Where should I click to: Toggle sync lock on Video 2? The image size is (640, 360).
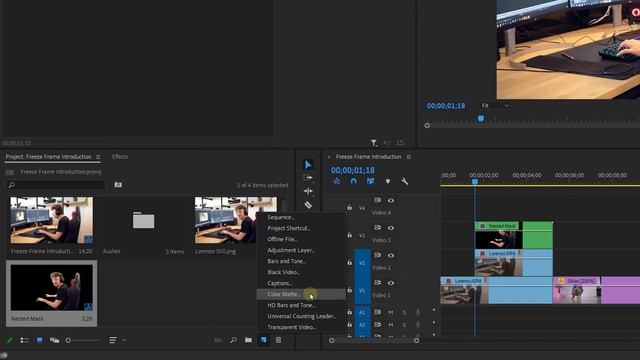tap(378, 255)
